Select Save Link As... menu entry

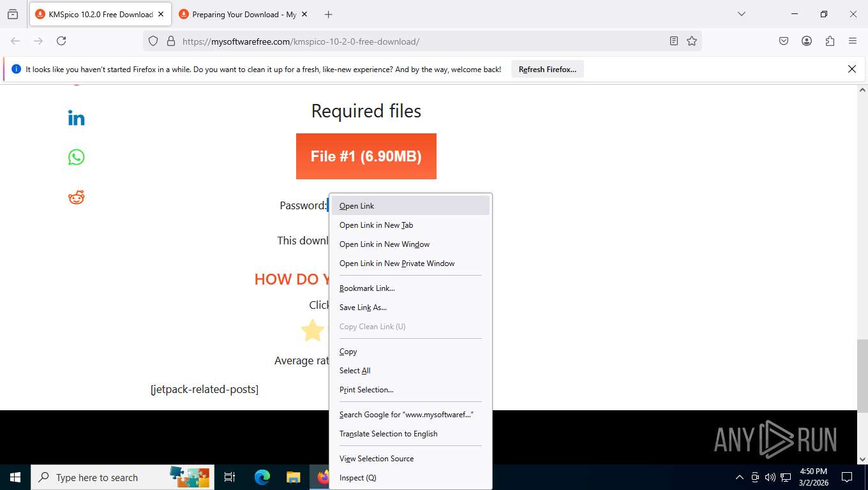[x=410, y=307]
